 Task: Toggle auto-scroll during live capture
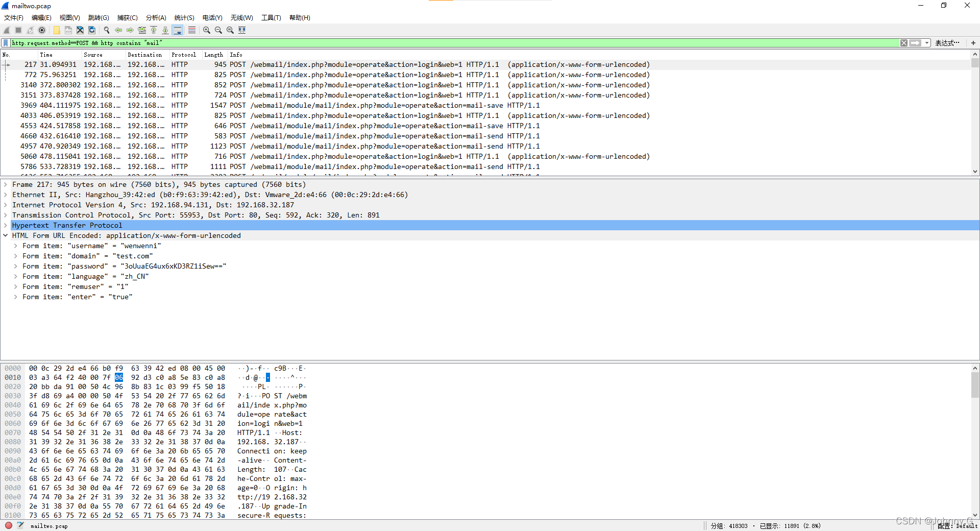coord(178,30)
